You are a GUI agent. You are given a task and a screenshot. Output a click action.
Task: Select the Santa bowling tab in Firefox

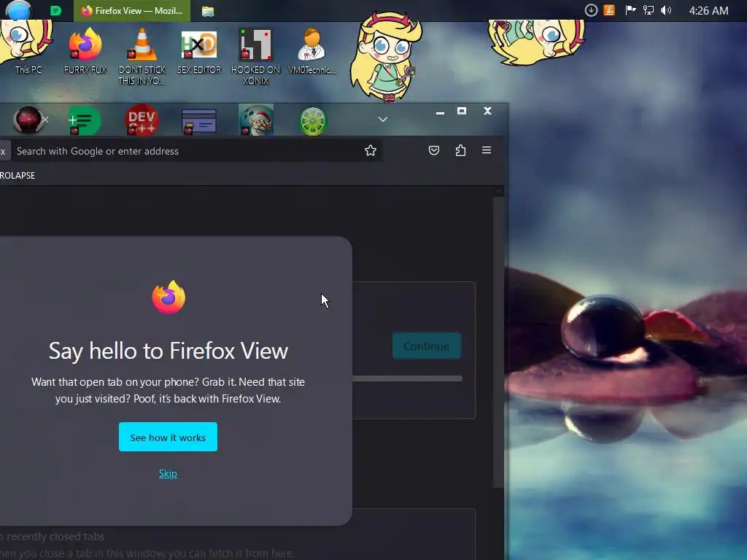[256, 120]
